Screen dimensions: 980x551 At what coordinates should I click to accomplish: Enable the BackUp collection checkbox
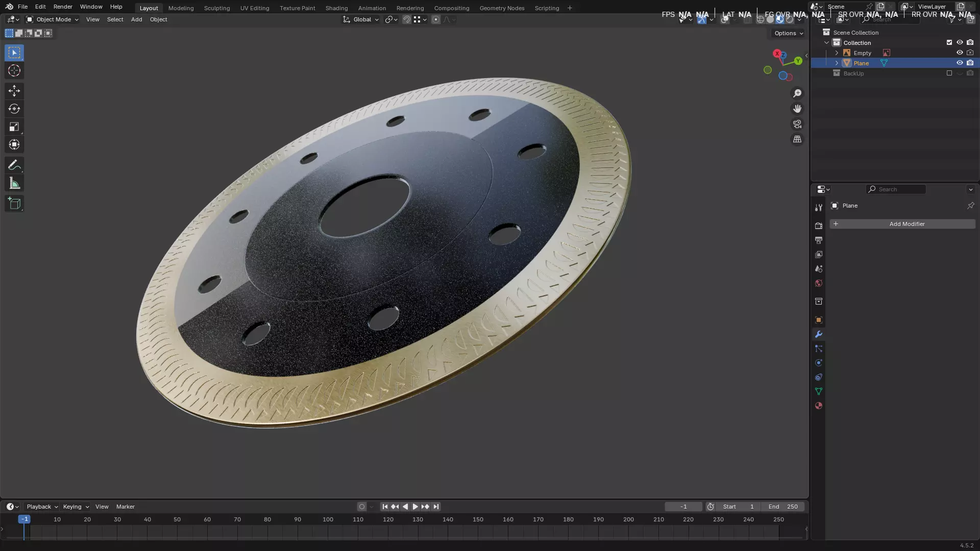[949, 73]
